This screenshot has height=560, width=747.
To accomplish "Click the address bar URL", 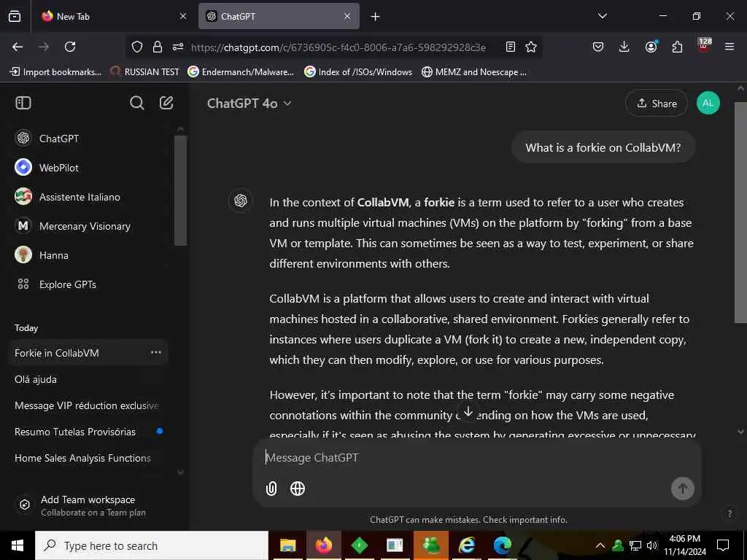I will coord(338,47).
